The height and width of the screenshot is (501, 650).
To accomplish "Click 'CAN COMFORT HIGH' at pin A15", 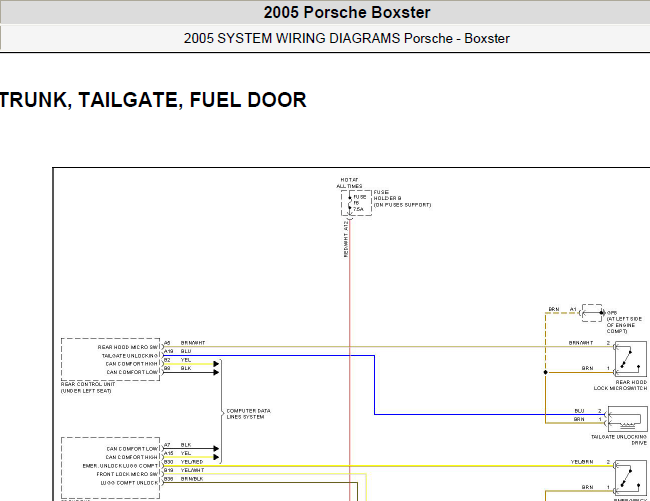I will [x=131, y=457].
